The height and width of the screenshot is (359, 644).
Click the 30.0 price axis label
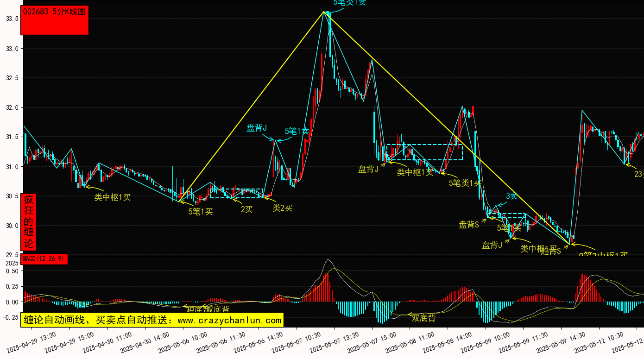12,226
